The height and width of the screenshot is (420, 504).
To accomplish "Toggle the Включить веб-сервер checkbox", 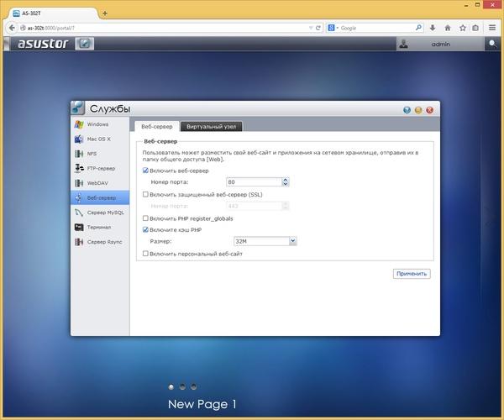I will [x=145, y=171].
